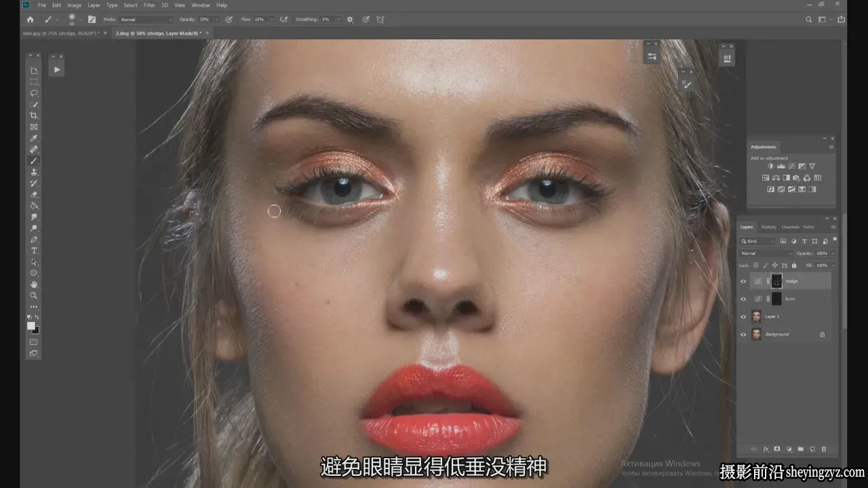This screenshot has height=488, width=868.
Task: Create a new layer button
Action: click(x=812, y=449)
